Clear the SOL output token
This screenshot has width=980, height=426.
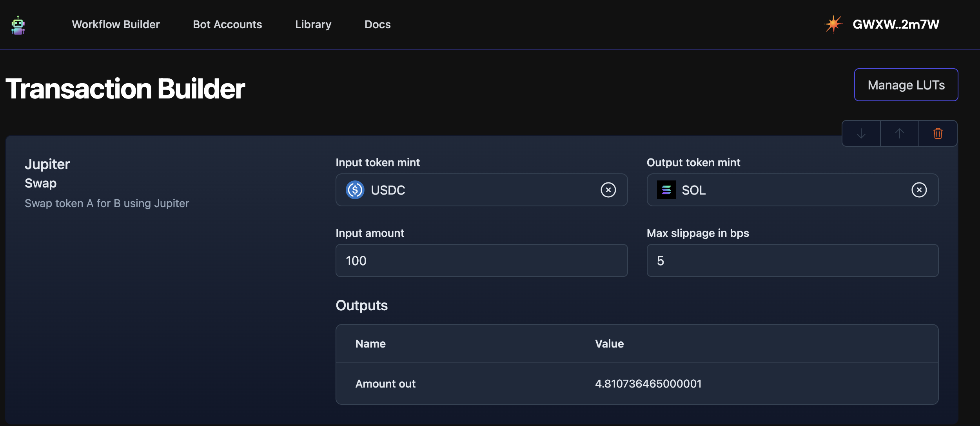click(x=919, y=190)
